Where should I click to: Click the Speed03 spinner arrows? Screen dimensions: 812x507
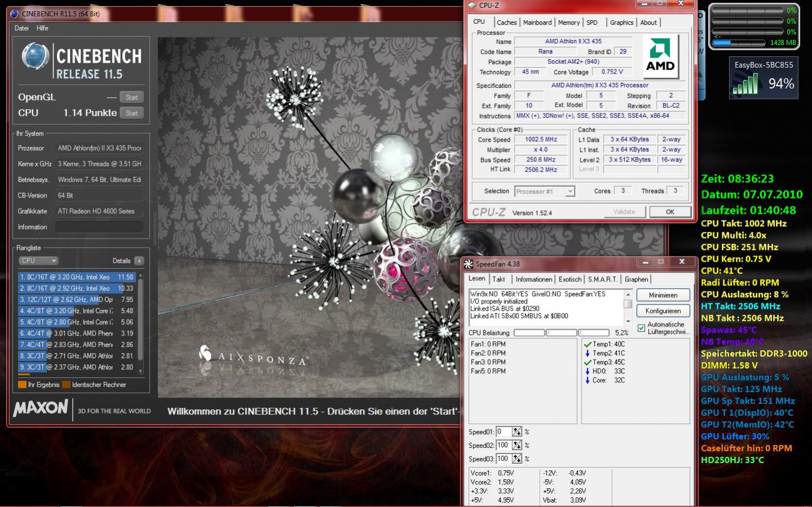(517, 458)
